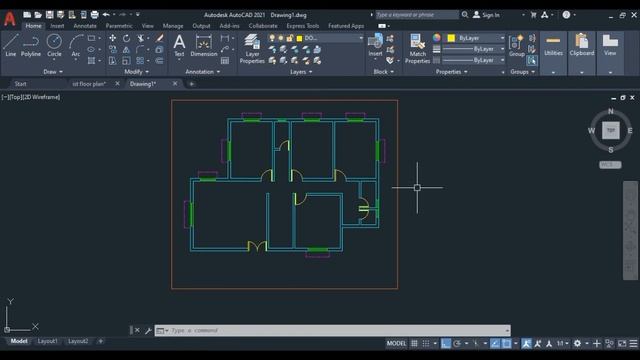Click the Array tool icon

[x=140, y=61]
